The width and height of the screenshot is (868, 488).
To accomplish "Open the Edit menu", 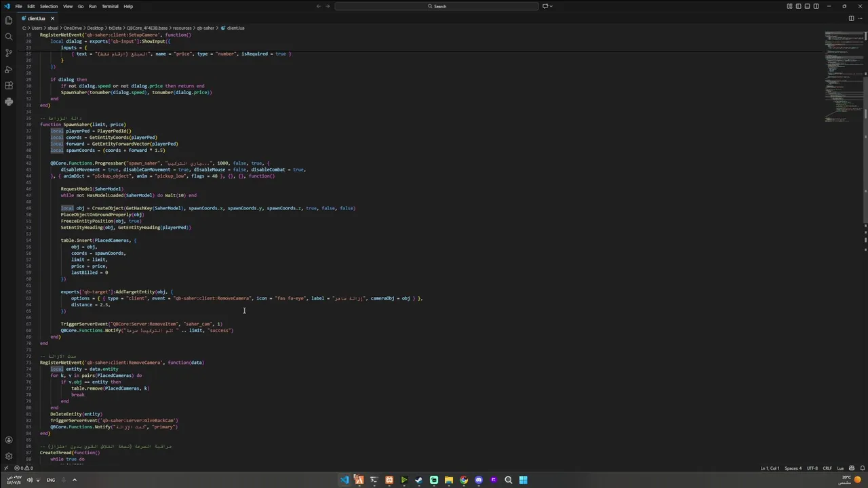I will 31,6.
